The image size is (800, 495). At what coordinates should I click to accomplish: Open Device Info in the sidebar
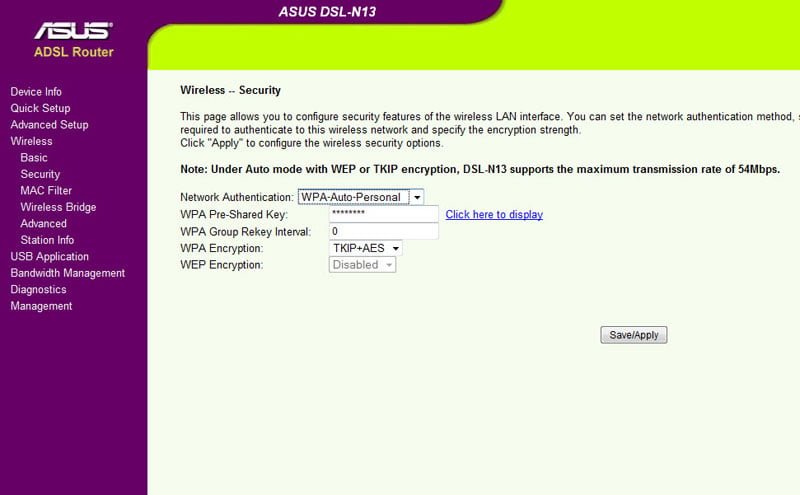[36, 92]
